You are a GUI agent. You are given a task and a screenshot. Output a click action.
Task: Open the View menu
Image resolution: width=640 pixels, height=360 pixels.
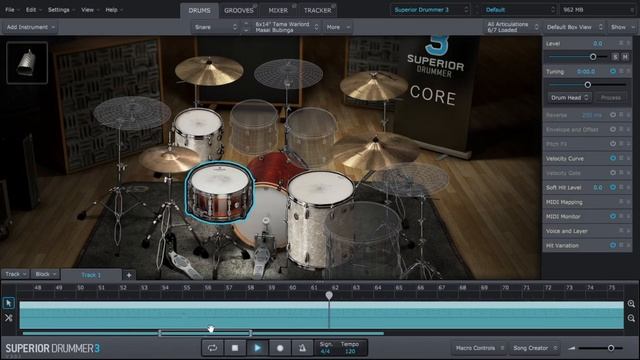point(90,9)
